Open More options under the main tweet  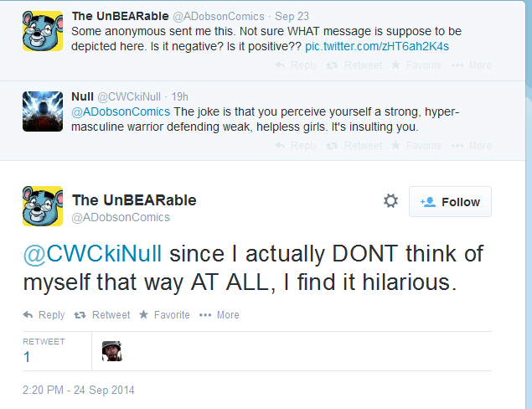(220, 315)
